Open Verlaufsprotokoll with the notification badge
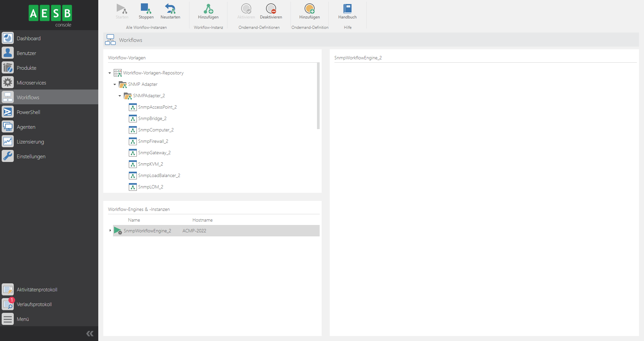The width and height of the screenshot is (644, 341). 7,304
